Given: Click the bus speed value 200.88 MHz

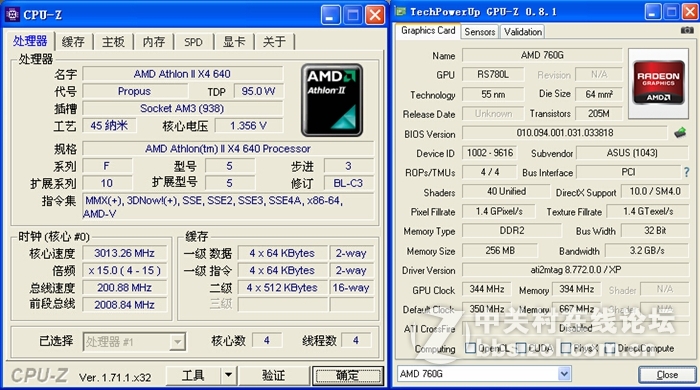Looking at the screenshot, I should [125, 287].
